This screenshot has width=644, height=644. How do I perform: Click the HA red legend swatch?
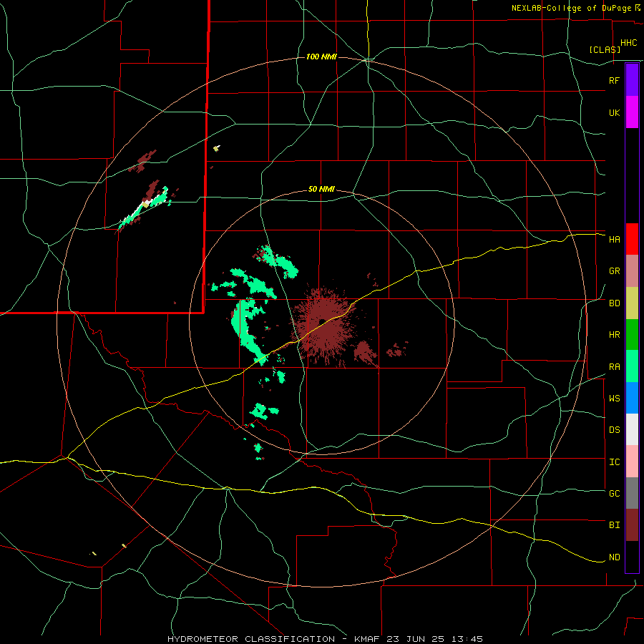(x=632, y=239)
